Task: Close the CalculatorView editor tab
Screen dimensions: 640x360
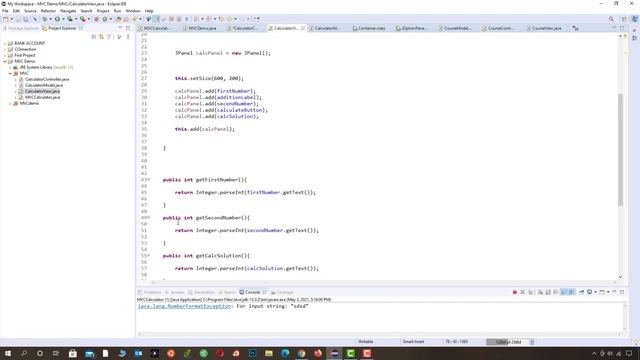Action: [303, 28]
